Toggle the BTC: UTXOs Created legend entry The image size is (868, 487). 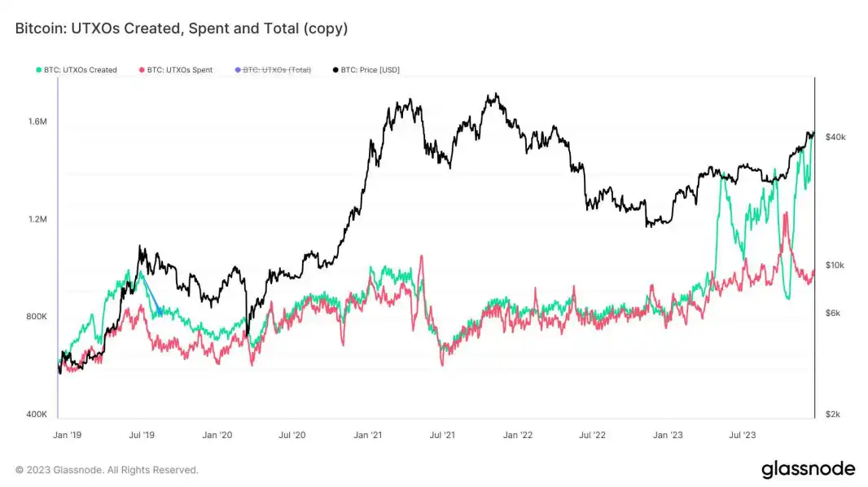click(x=77, y=70)
